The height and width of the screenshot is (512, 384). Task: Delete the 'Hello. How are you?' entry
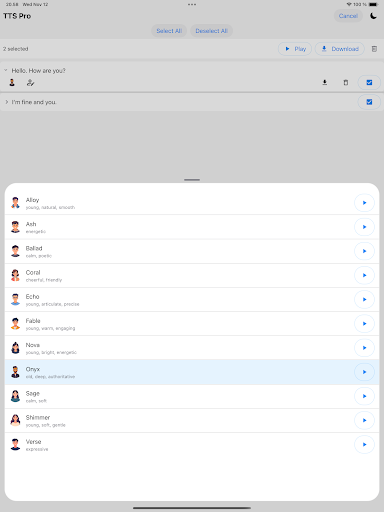pyautogui.click(x=346, y=82)
